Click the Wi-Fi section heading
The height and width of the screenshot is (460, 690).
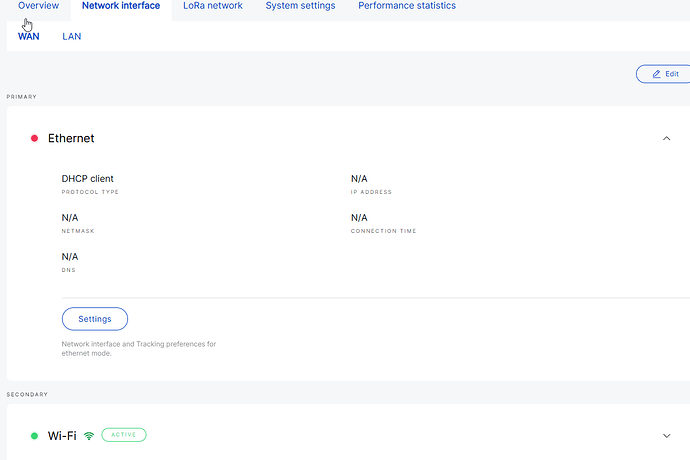(x=62, y=436)
